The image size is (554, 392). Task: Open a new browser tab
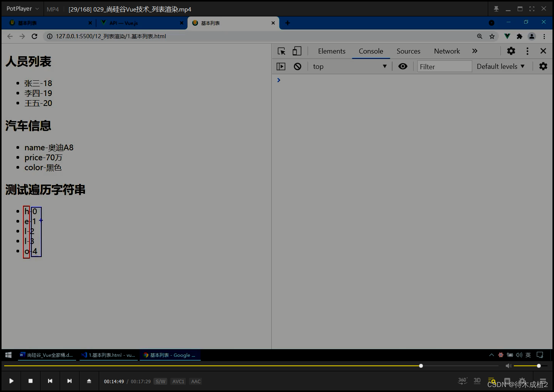288,23
